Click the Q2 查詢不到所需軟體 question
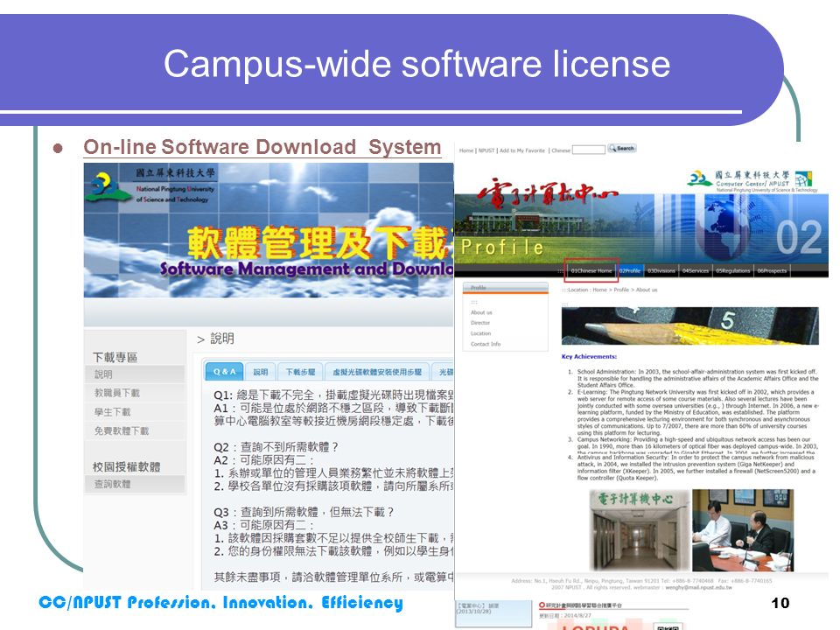Screen dimensions: 840x630 pyautogui.click(x=276, y=447)
